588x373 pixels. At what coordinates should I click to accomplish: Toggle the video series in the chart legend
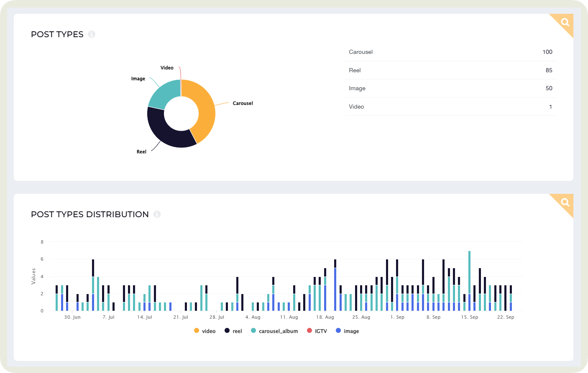coord(205,331)
